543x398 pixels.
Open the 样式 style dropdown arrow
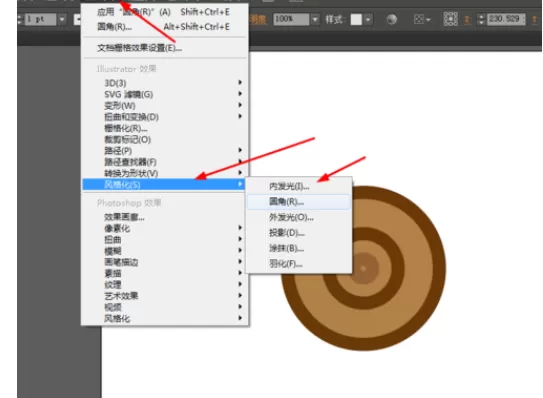tap(368, 19)
